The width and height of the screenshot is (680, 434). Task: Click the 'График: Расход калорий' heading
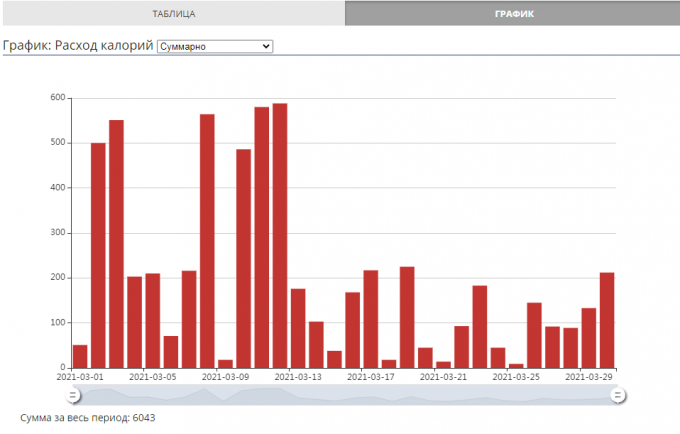[x=78, y=46]
